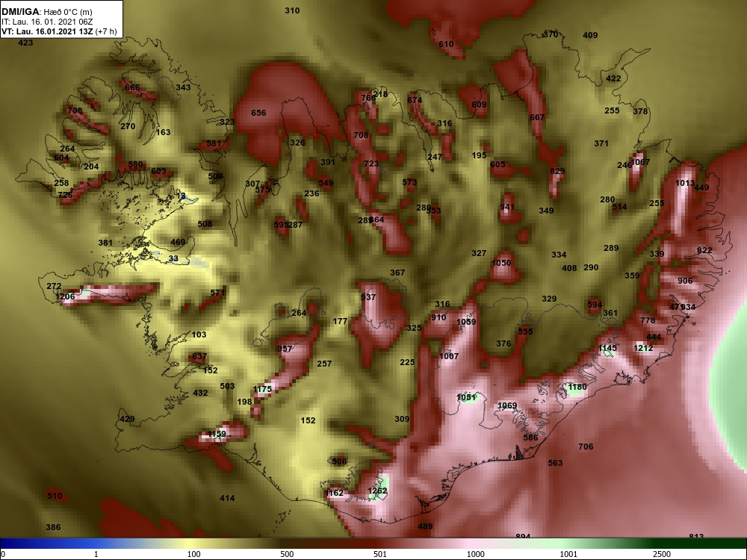The width and height of the screenshot is (747, 560).
Task: Click the map value 371
Action: click(x=601, y=143)
